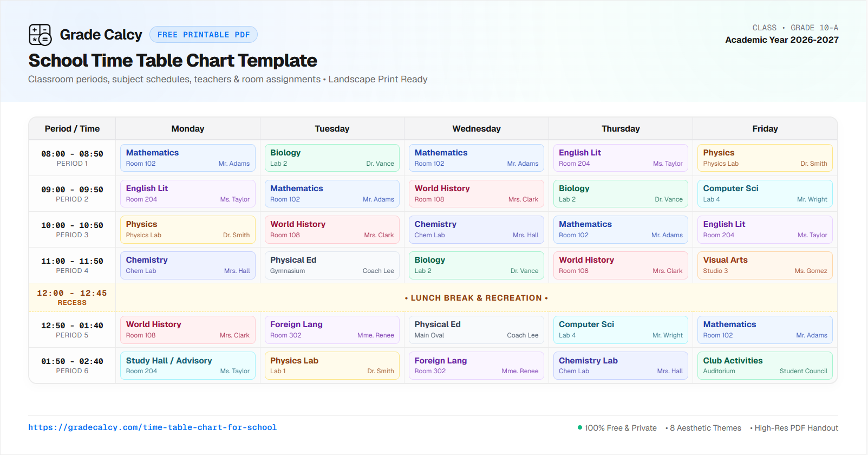Select the Lunch Break & Recreation banner

click(x=477, y=298)
